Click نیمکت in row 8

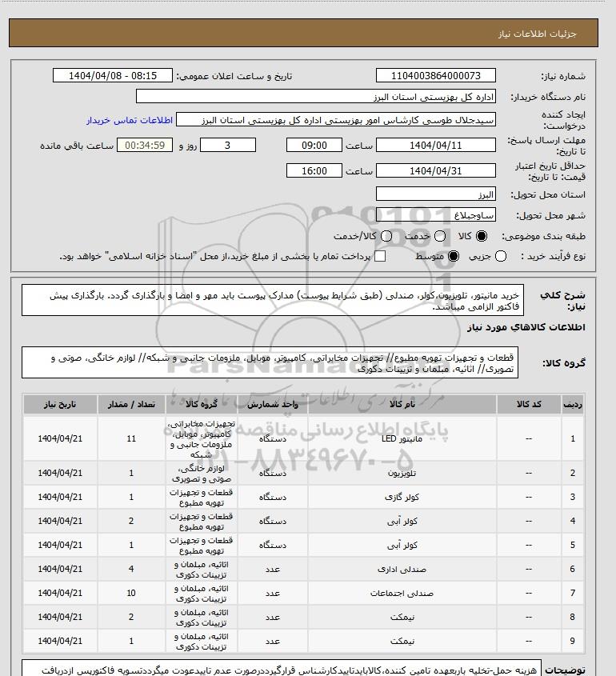(402, 618)
